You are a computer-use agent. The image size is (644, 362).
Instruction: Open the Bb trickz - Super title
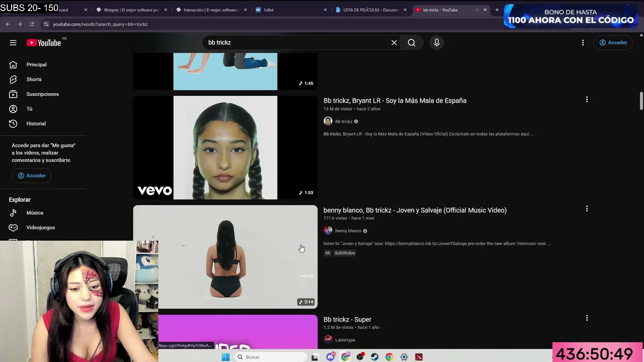click(347, 319)
